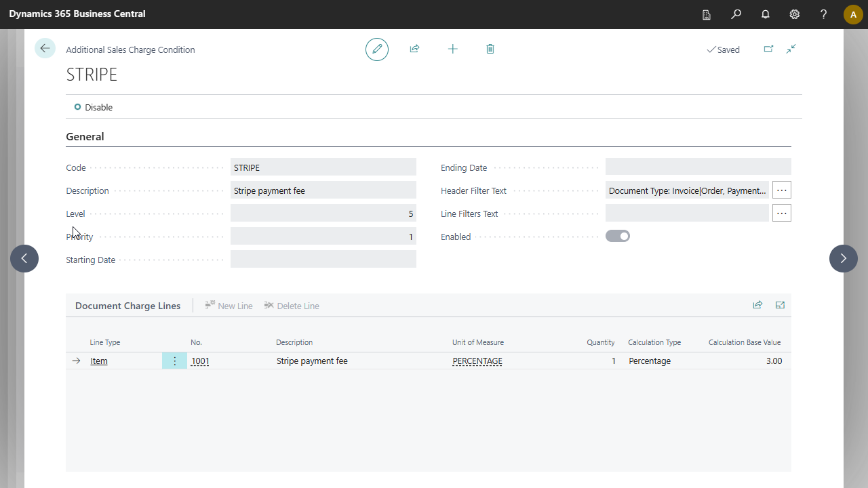Viewport: 868px width, 488px height.
Task: Click the collapse page icon
Action: [791, 49]
